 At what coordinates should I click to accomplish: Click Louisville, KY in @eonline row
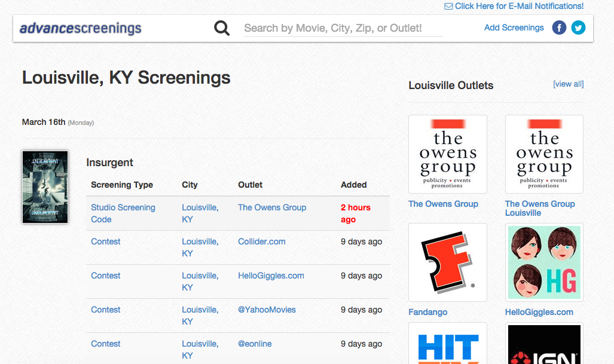click(x=200, y=350)
